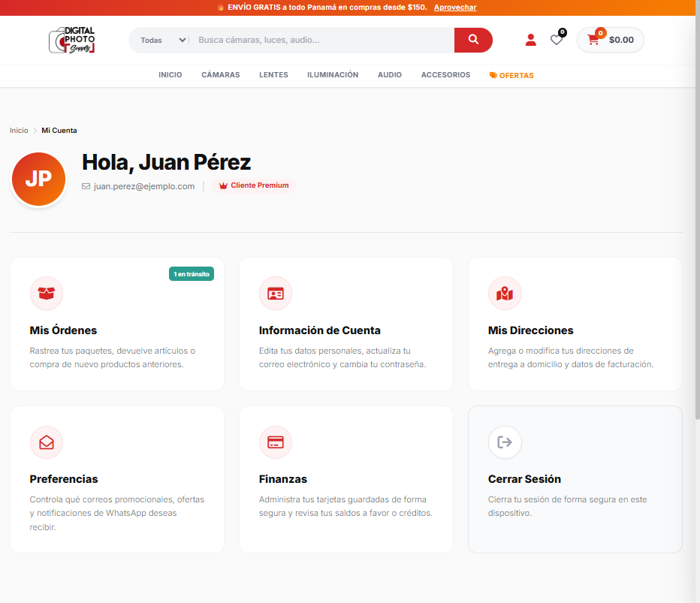Click the 'Agrega o modifica tus direcciones' description
Screen dimensions: 700x603
[x=571, y=357]
